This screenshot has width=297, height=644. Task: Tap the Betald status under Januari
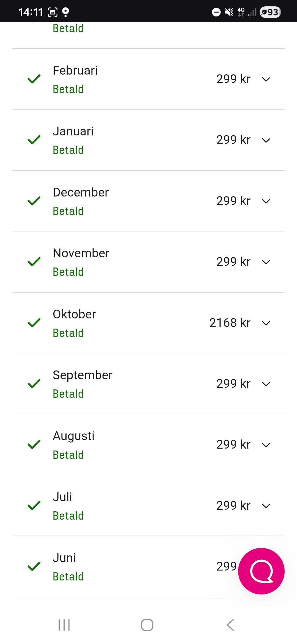coord(68,150)
